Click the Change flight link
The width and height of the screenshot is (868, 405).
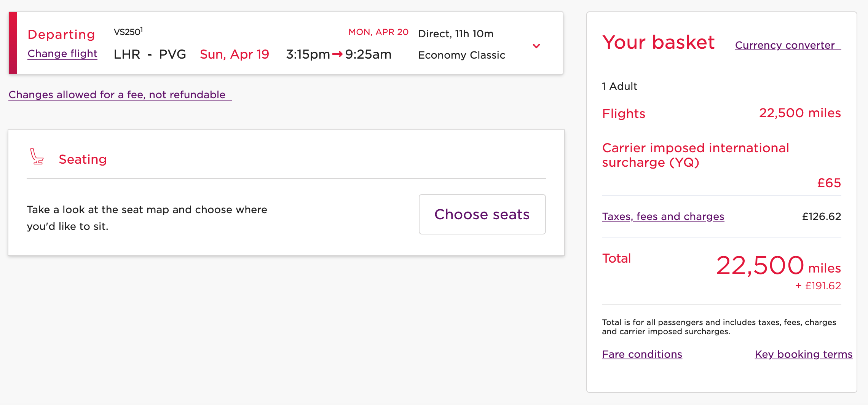pyautogui.click(x=62, y=54)
